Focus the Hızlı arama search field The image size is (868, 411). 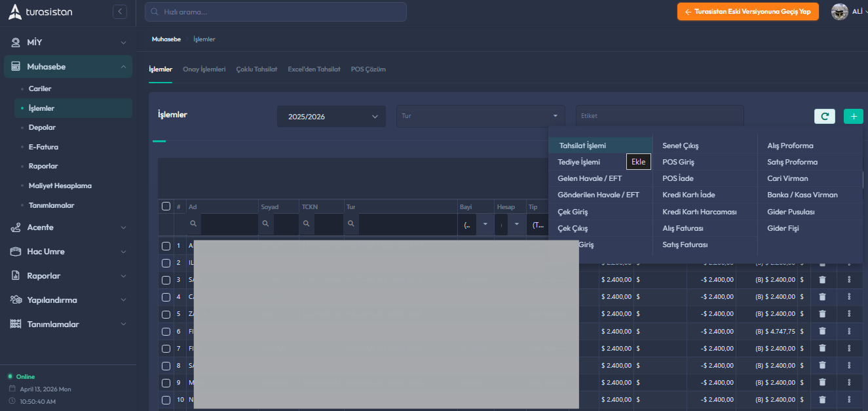click(x=275, y=12)
